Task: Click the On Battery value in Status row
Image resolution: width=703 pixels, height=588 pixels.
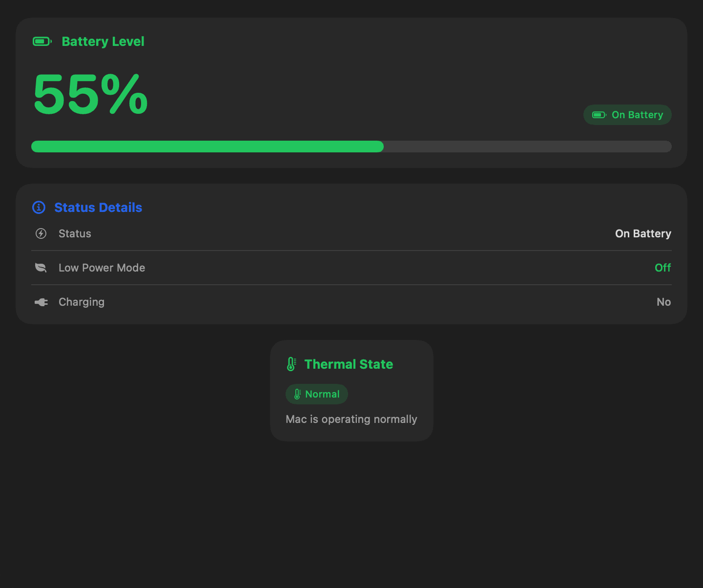Action: (643, 233)
